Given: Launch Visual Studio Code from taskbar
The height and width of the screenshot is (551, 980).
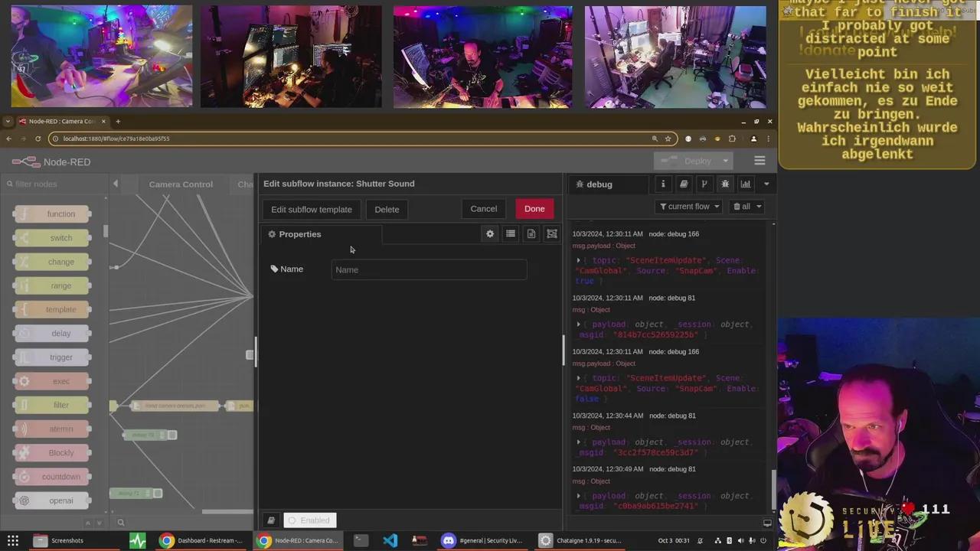Looking at the screenshot, I should [x=390, y=540].
